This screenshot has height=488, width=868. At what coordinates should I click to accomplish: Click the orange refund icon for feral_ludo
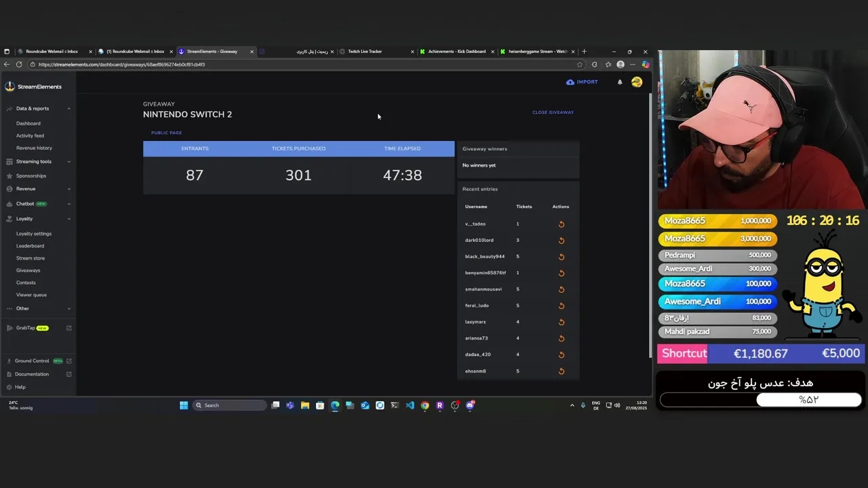561,306
